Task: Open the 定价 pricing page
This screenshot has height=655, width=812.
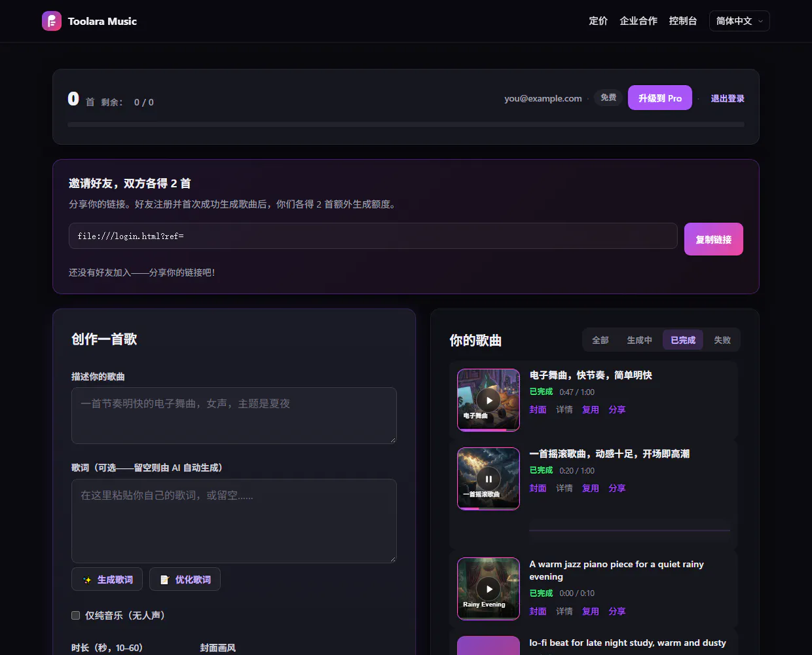Action: click(598, 21)
